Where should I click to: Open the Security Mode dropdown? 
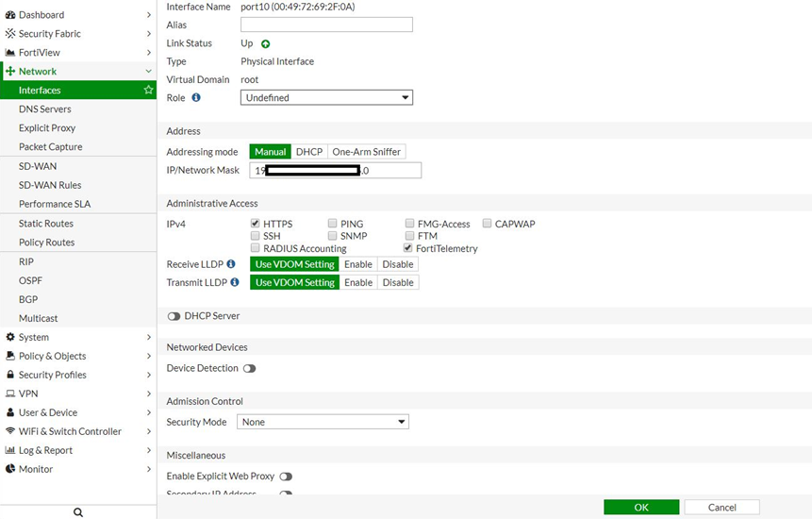323,422
